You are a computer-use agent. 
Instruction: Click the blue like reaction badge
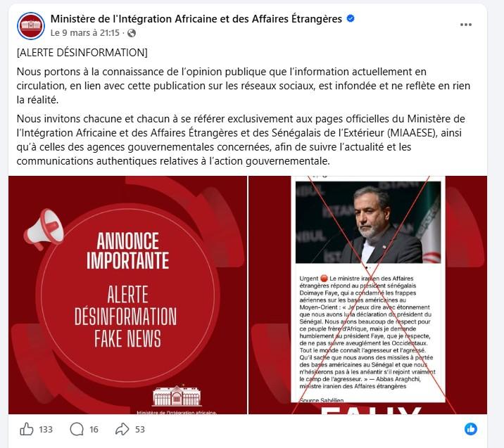[x=471, y=429]
